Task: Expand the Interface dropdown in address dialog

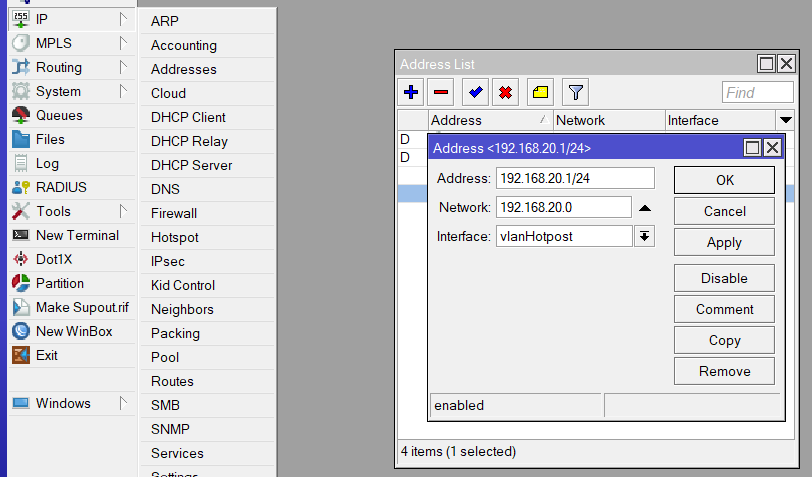Action: coord(645,236)
